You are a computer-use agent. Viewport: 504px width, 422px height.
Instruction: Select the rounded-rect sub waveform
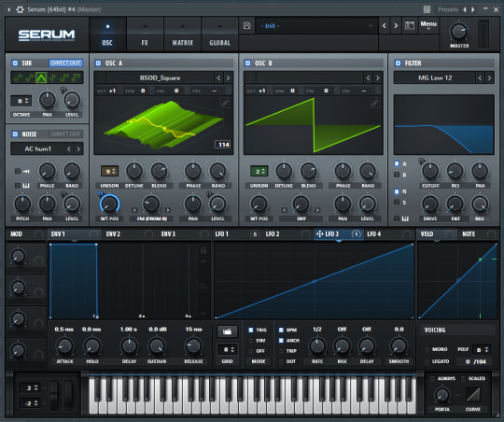click(29, 77)
